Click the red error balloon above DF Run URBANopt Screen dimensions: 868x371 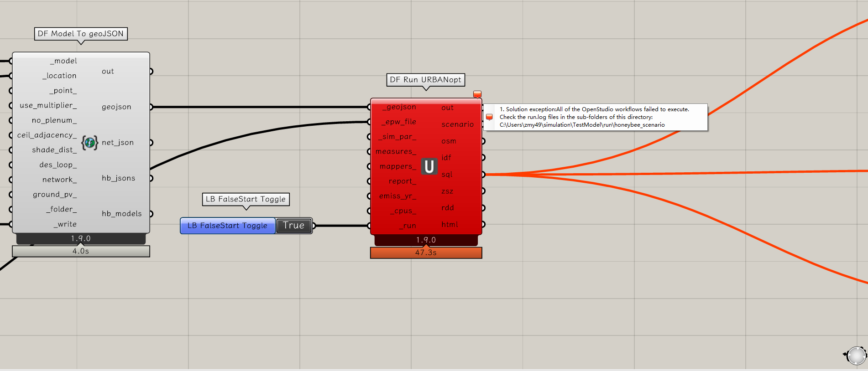477,94
